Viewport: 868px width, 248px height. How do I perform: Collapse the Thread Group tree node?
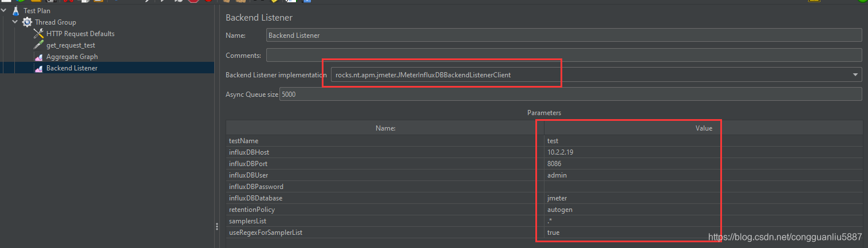pyautogui.click(x=15, y=22)
